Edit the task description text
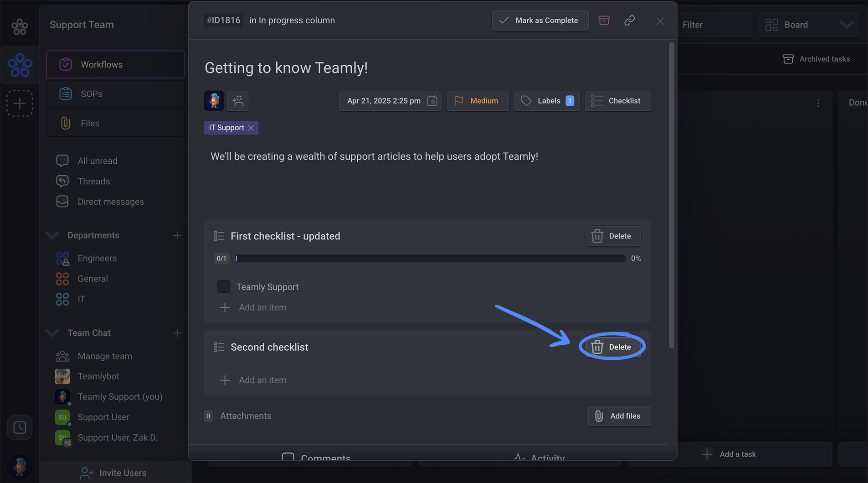This screenshot has width=868, height=483. [374, 156]
